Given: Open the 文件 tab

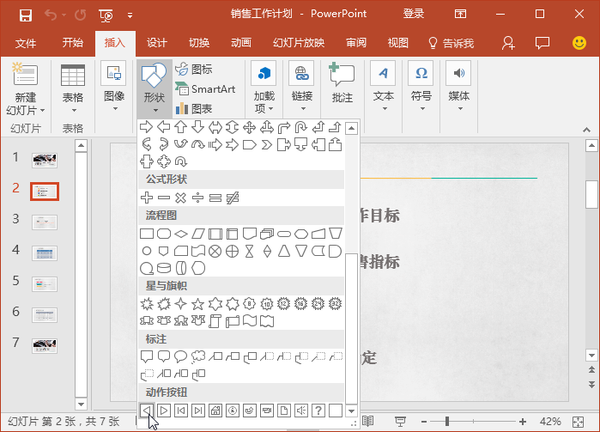Looking at the screenshot, I should (26, 43).
